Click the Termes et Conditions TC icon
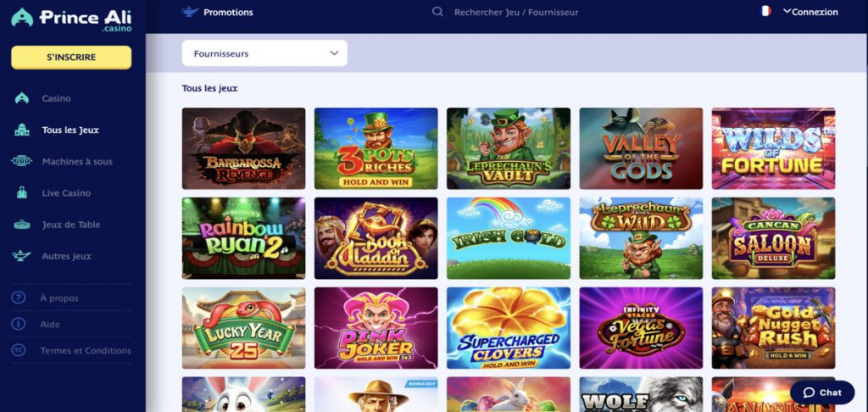 [x=19, y=350]
